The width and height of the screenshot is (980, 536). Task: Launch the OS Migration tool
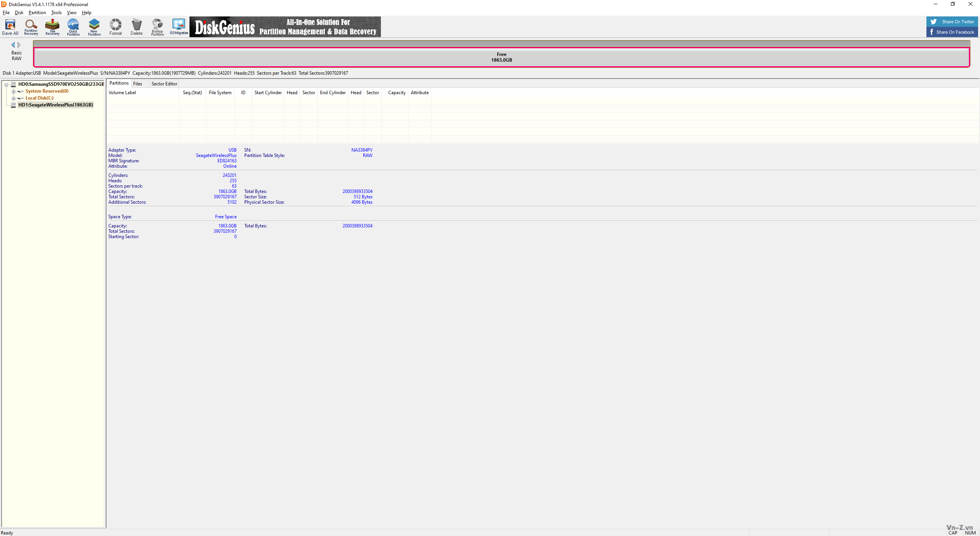point(179,27)
